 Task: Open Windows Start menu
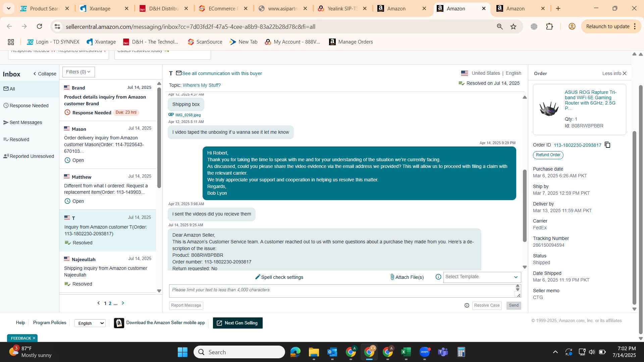pos(182,352)
